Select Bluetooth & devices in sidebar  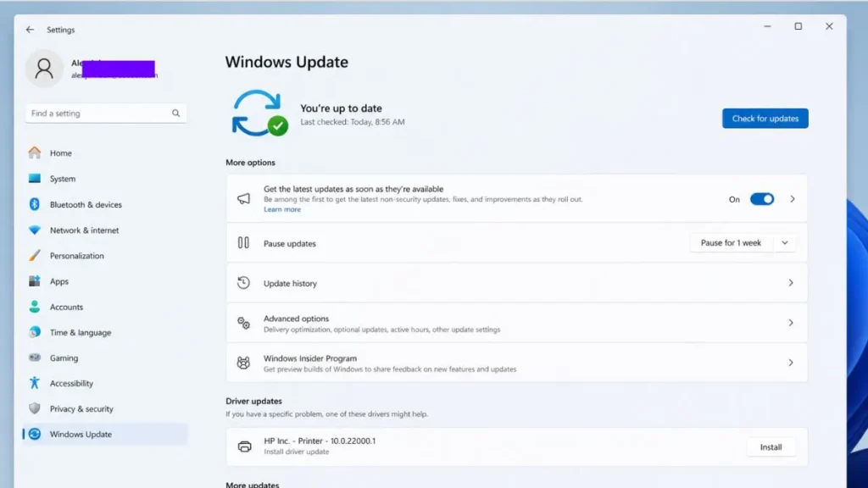(85, 204)
